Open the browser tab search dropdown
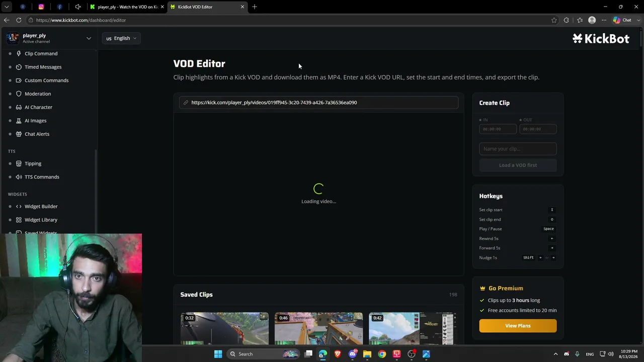The image size is (644, 362). coord(7,7)
